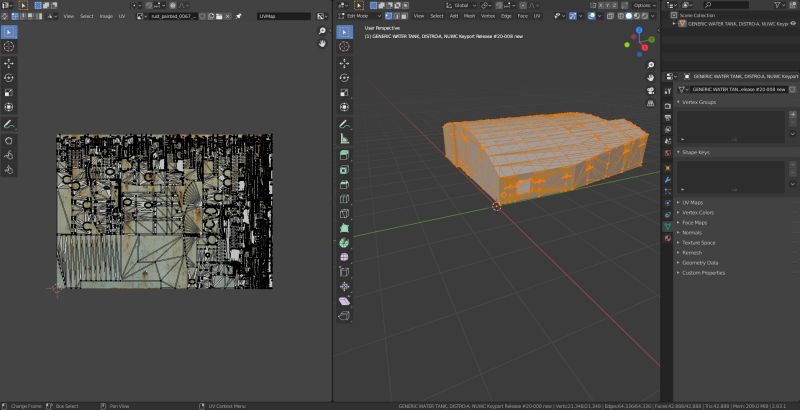
Task: Switch to rendered viewport shading
Action: tap(644, 16)
